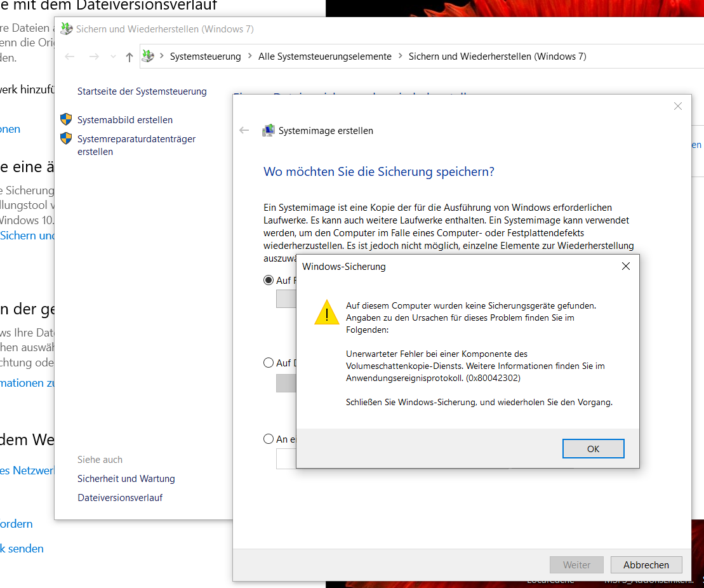Click OK to dismiss the backup error

592,448
